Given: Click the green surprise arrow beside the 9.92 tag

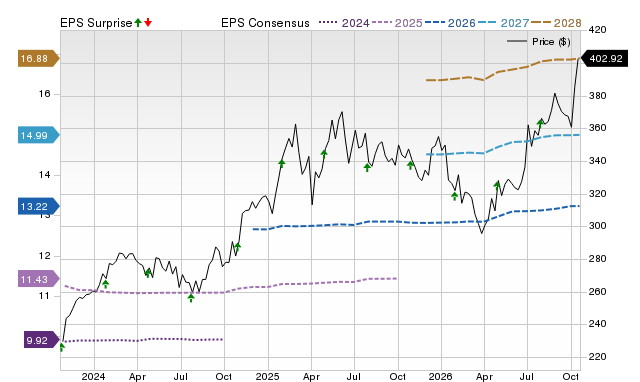Looking at the screenshot, I should click(x=62, y=347).
